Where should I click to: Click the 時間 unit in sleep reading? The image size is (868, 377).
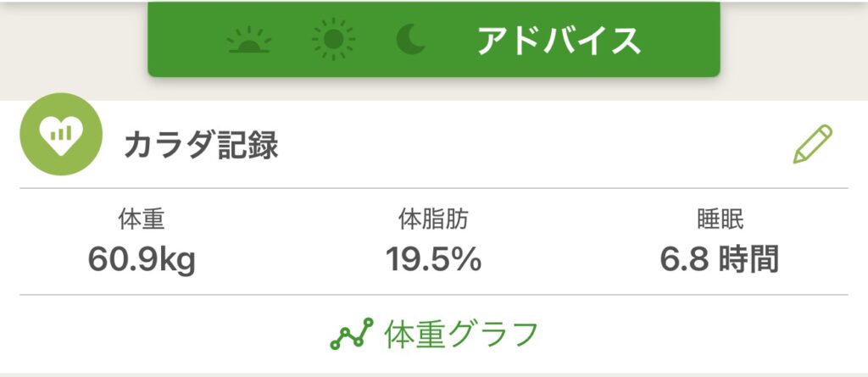[x=748, y=259]
